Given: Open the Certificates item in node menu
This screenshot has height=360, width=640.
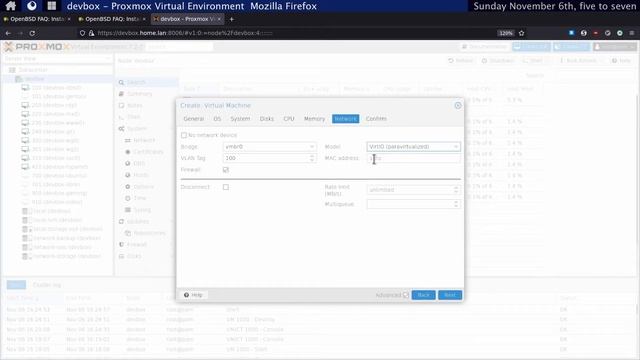Looking at the screenshot, I should tap(147, 152).
